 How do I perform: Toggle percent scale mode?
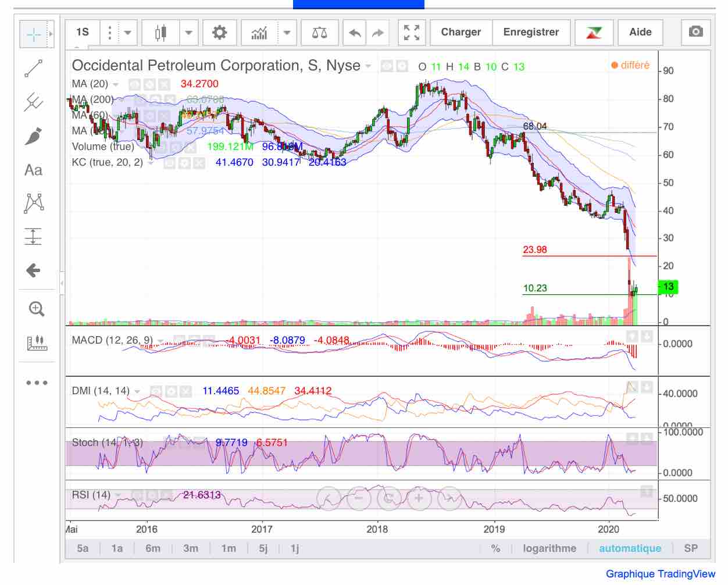pyautogui.click(x=495, y=548)
